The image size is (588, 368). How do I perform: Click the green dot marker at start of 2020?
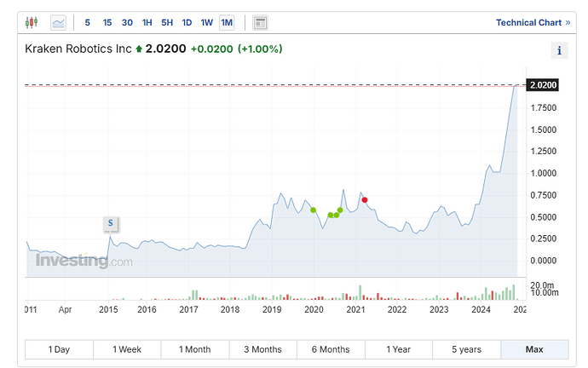tap(313, 210)
